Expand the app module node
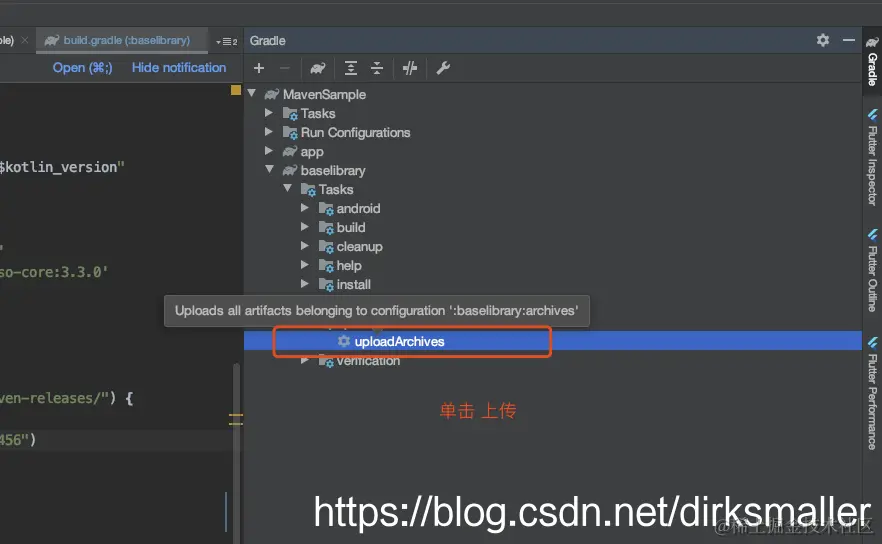The image size is (882, 544). click(x=269, y=151)
